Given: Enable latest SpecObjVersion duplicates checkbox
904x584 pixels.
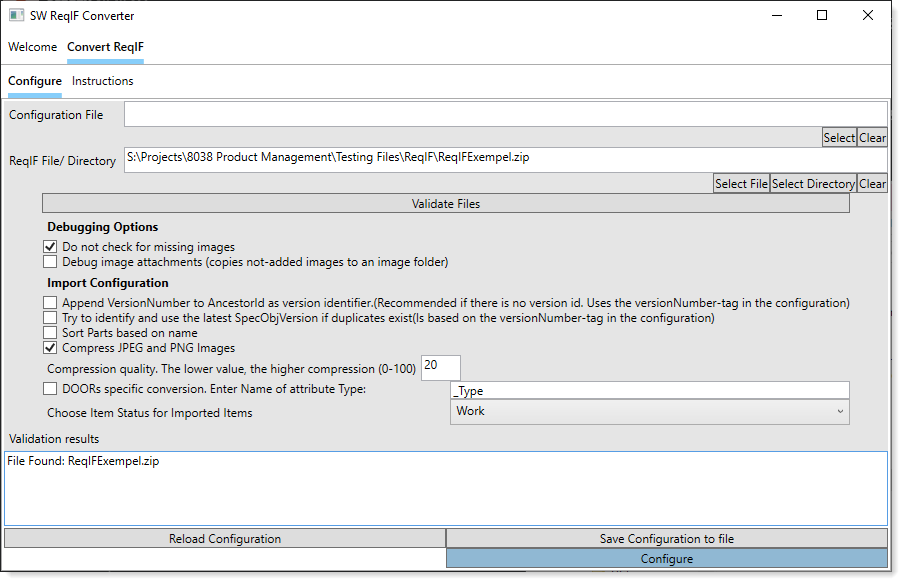Looking at the screenshot, I should point(50,318).
